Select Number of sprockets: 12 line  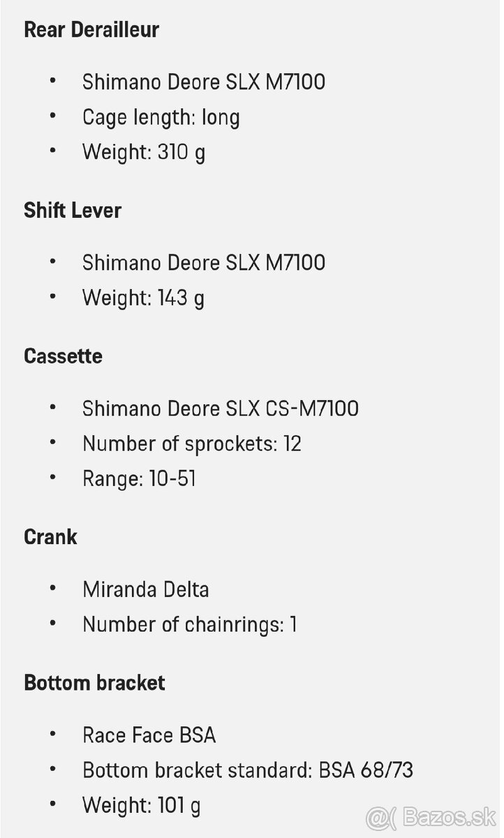[x=192, y=443]
